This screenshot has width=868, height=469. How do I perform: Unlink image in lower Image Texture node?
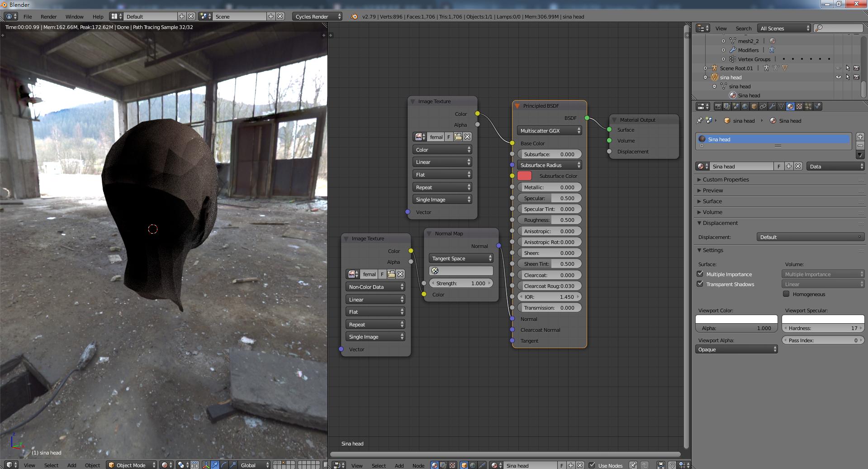(400, 274)
